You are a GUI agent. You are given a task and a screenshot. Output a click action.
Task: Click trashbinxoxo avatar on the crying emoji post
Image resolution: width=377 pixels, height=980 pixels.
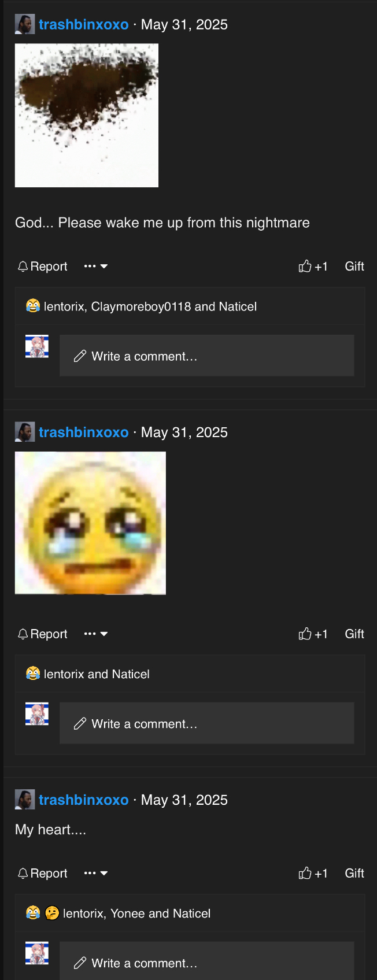coord(25,432)
